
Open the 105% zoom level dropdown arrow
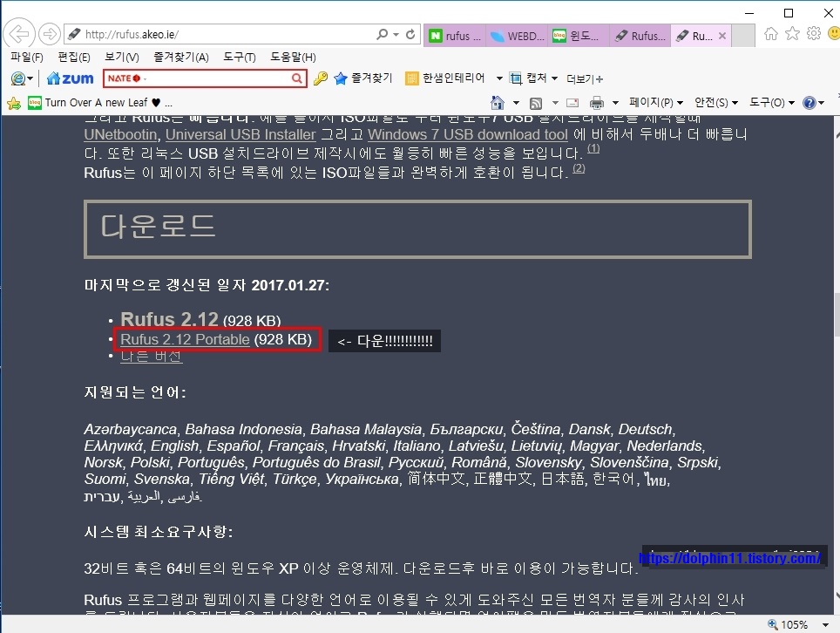[825, 625]
